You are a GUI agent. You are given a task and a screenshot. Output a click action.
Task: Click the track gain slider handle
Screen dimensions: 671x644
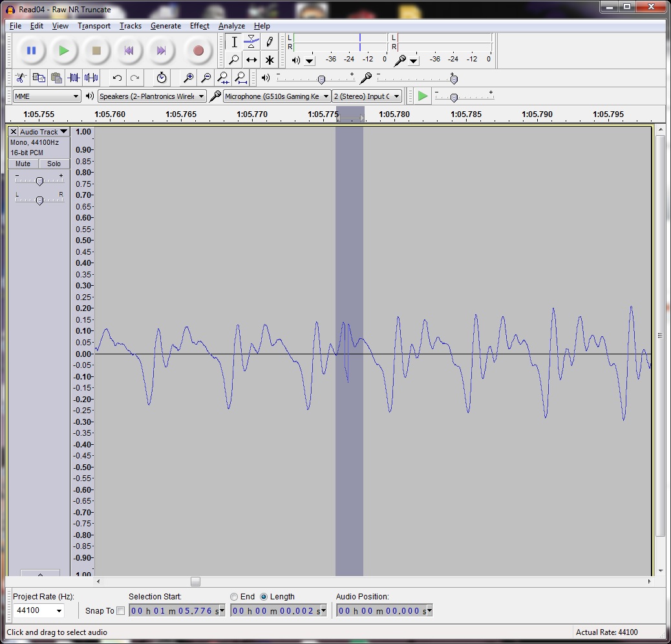click(x=39, y=181)
